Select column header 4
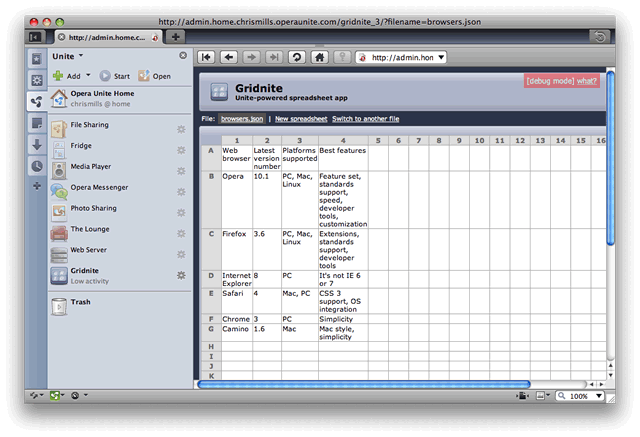 343,140
